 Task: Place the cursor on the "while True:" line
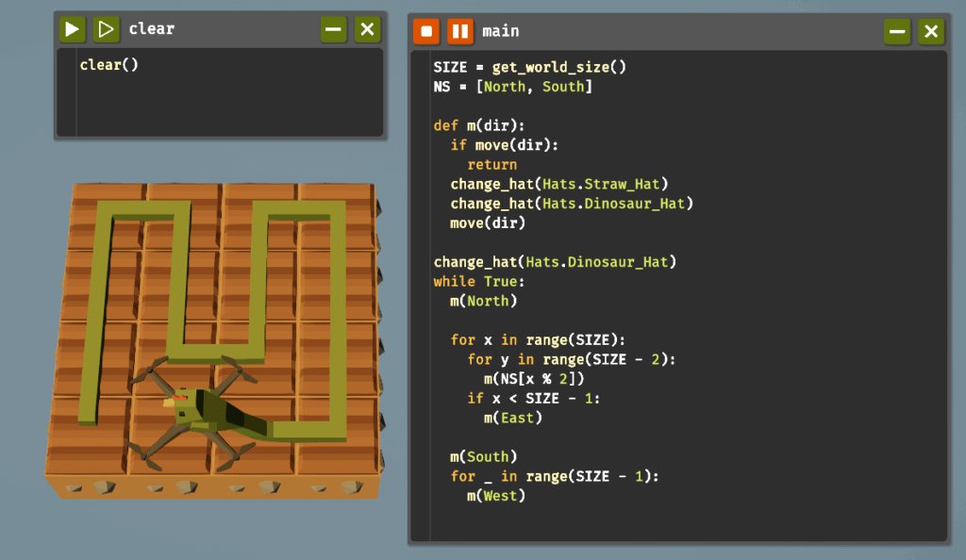(477, 281)
